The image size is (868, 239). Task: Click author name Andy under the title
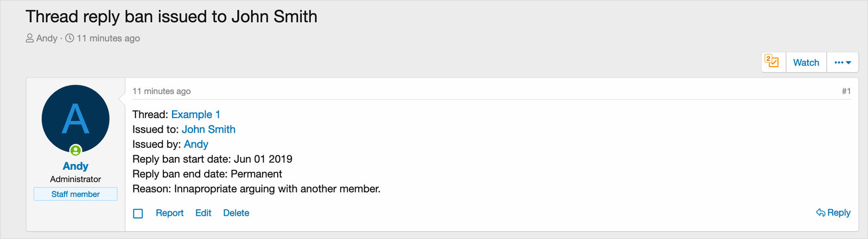click(47, 38)
